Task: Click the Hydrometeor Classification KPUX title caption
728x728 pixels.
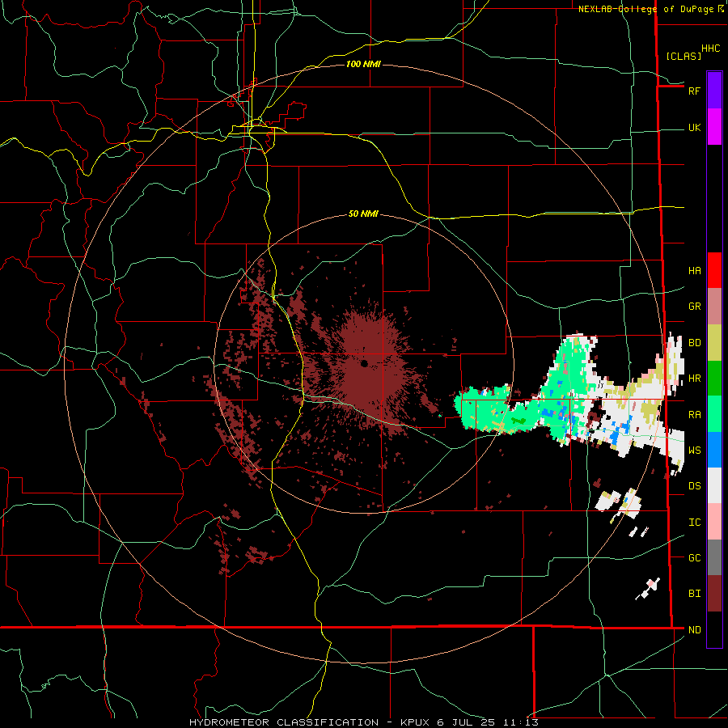Action: pyautogui.click(x=363, y=722)
